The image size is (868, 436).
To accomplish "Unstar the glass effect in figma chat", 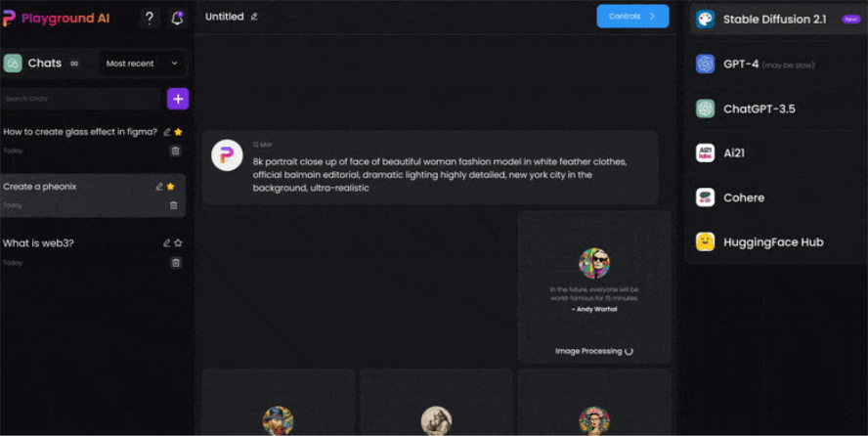I will click(178, 132).
